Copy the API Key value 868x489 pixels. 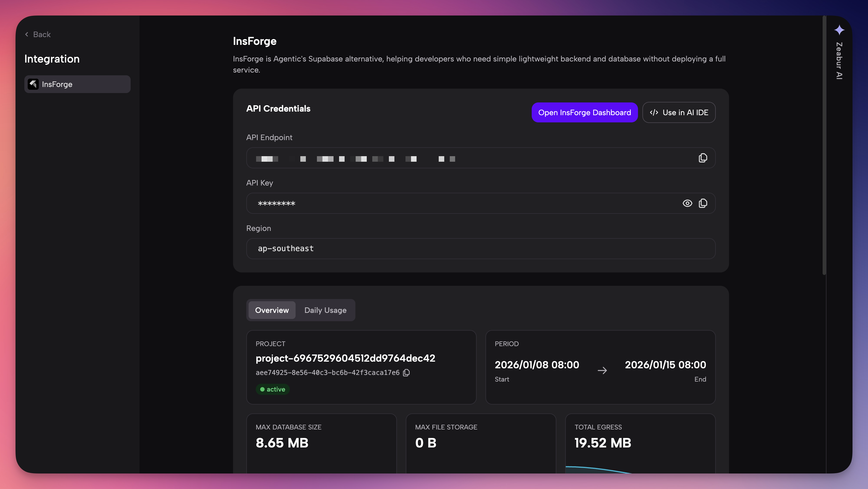pyautogui.click(x=703, y=203)
